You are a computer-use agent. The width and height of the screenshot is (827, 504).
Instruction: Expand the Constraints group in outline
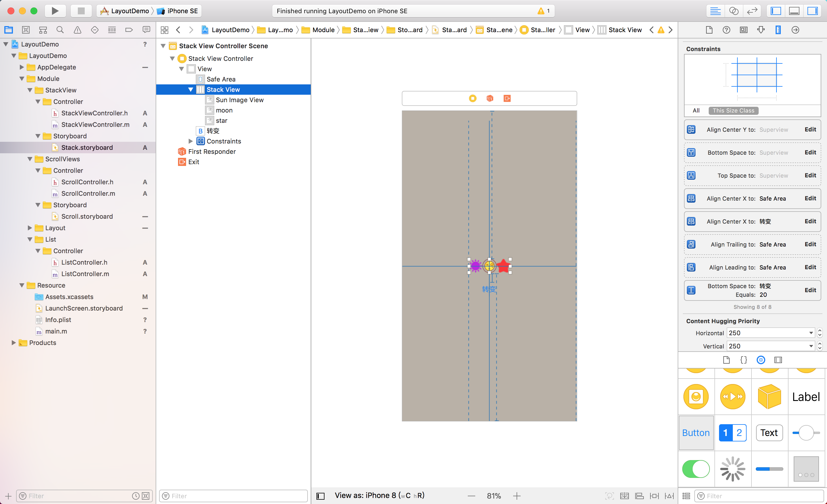coord(191,141)
